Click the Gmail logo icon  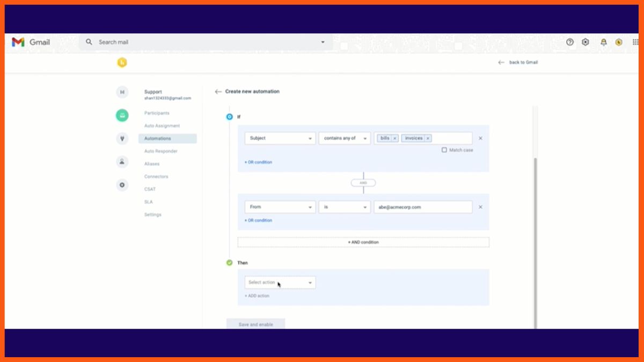point(18,42)
